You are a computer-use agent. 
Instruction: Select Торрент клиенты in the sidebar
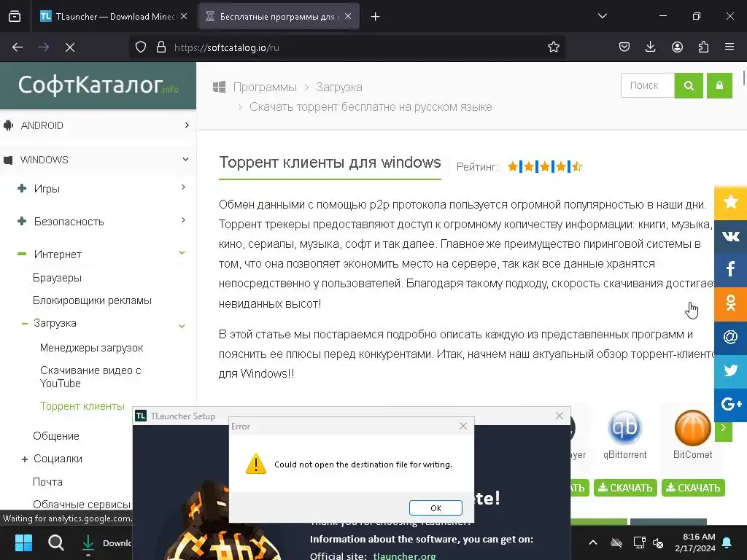82,405
